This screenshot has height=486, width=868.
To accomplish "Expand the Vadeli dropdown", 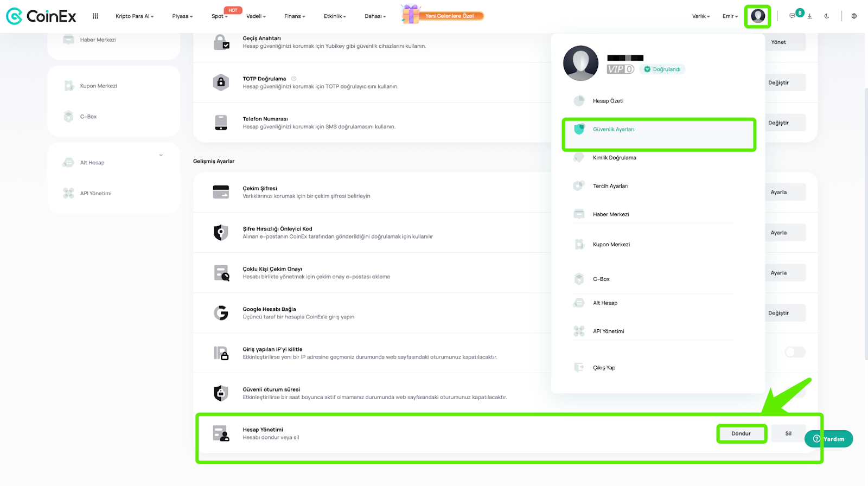I will [x=256, y=16].
